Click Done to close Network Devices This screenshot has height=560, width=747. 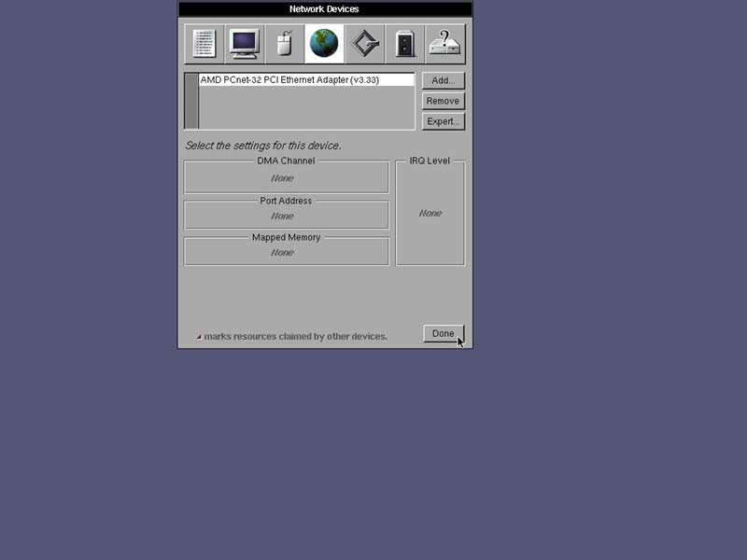pyautogui.click(x=443, y=333)
